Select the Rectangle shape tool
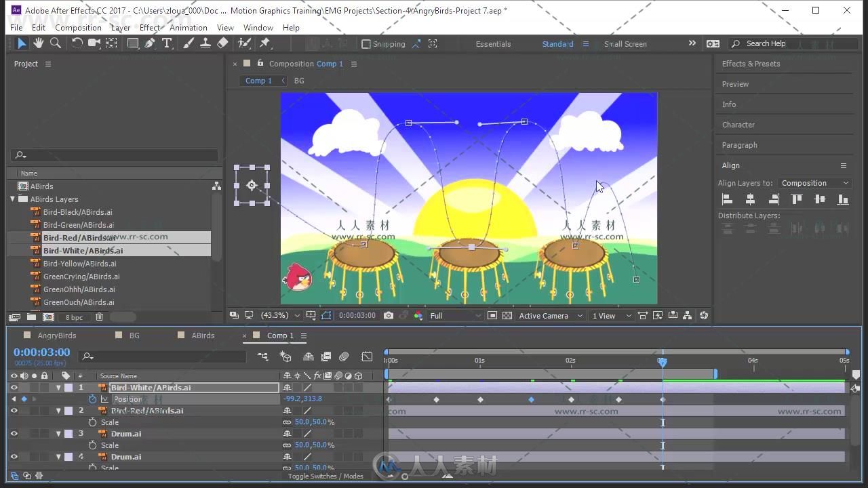The image size is (868, 488). tap(133, 43)
